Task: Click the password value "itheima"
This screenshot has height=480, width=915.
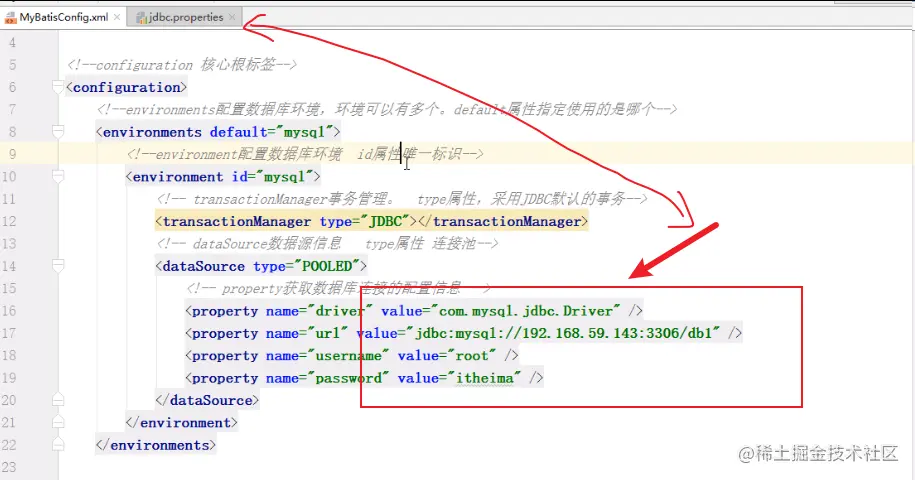Action: coord(484,378)
